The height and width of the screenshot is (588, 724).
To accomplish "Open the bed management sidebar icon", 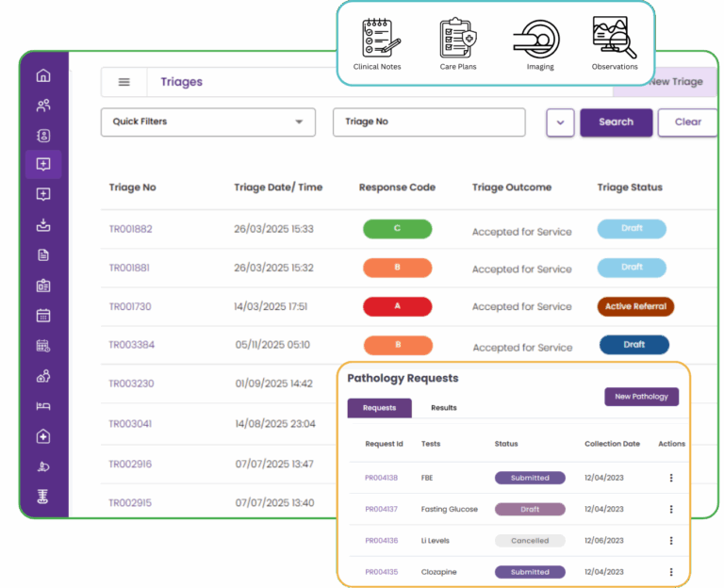I will [43, 406].
